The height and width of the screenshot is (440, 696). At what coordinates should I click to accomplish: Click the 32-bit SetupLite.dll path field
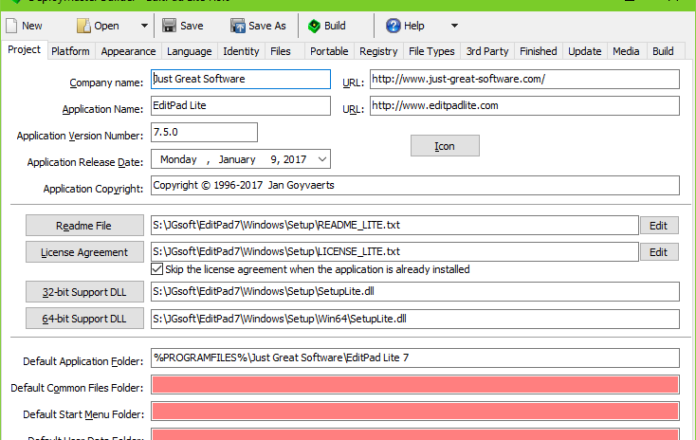tap(415, 292)
